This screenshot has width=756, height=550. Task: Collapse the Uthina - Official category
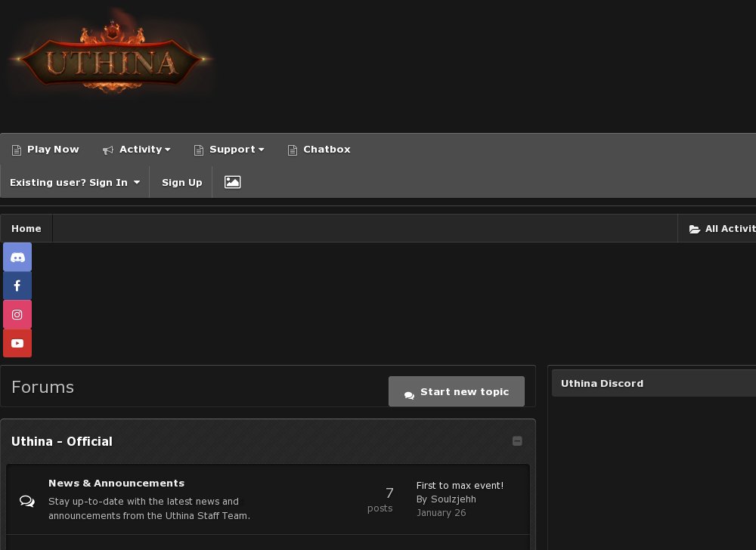click(517, 441)
